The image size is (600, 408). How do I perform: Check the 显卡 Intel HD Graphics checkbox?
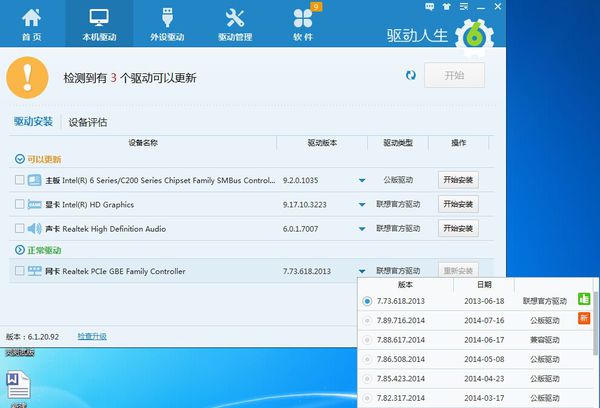[x=19, y=204]
